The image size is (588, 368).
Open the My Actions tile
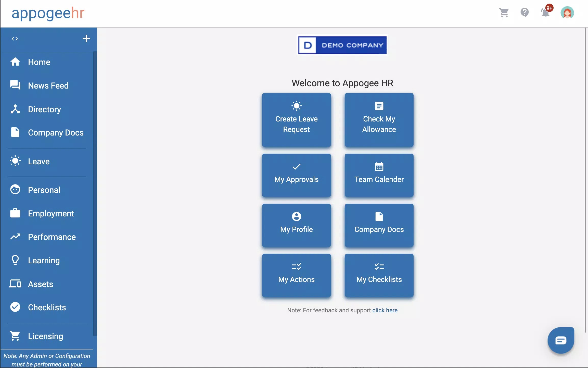(x=296, y=275)
